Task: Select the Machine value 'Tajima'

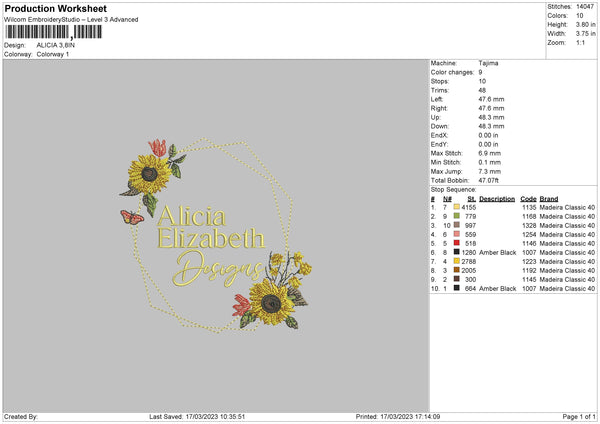Action: pos(488,63)
